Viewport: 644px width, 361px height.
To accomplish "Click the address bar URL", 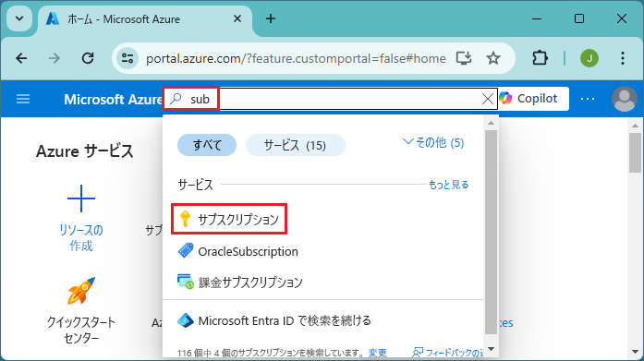I will 296,59.
